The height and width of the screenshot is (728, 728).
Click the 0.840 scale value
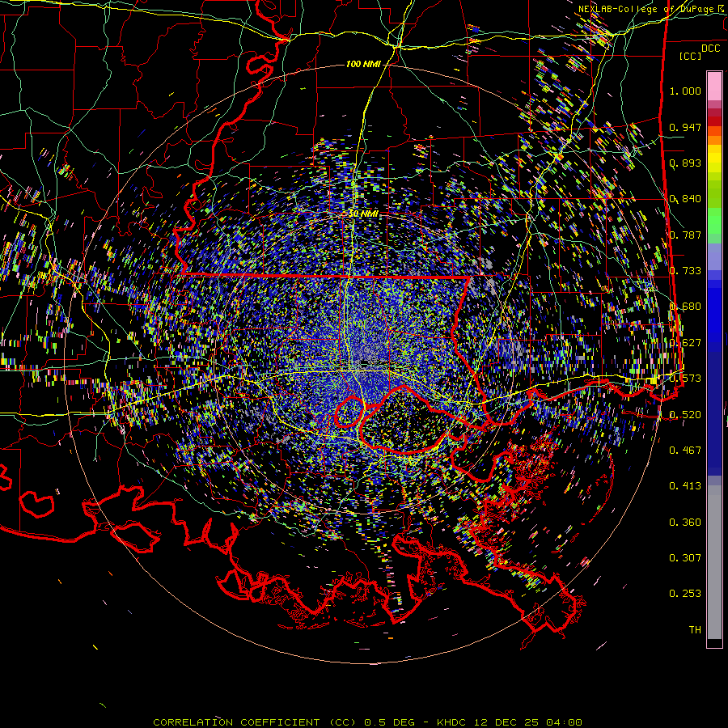(x=685, y=199)
